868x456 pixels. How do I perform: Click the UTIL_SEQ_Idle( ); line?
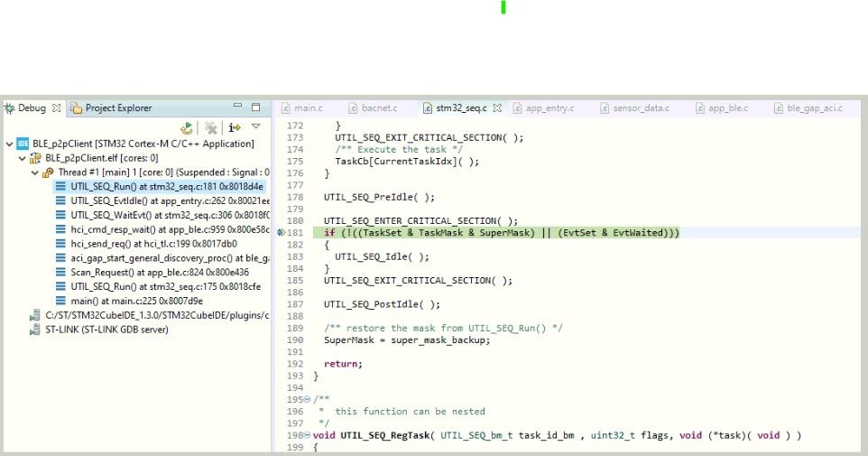pyautogui.click(x=382, y=257)
